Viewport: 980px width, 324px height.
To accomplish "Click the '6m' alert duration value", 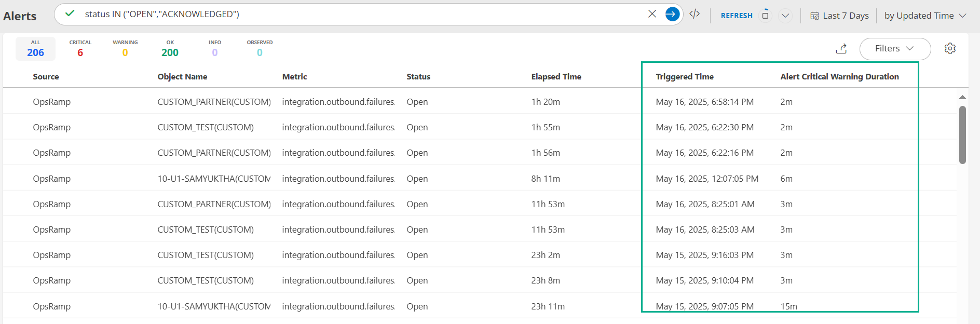I will click(786, 179).
